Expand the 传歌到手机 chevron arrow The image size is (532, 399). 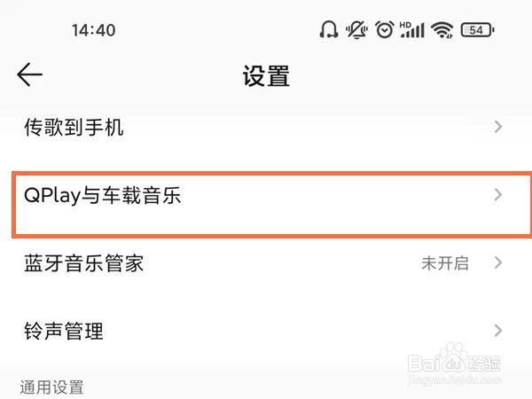[x=498, y=128]
